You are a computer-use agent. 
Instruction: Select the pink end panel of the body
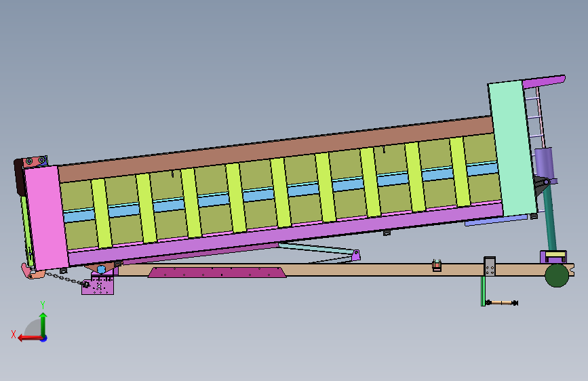pos(47,218)
